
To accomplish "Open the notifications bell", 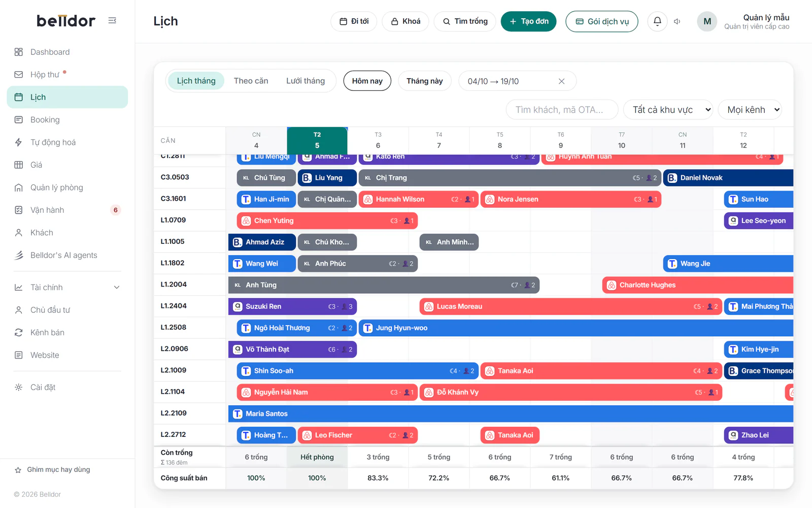I will click(x=657, y=21).
